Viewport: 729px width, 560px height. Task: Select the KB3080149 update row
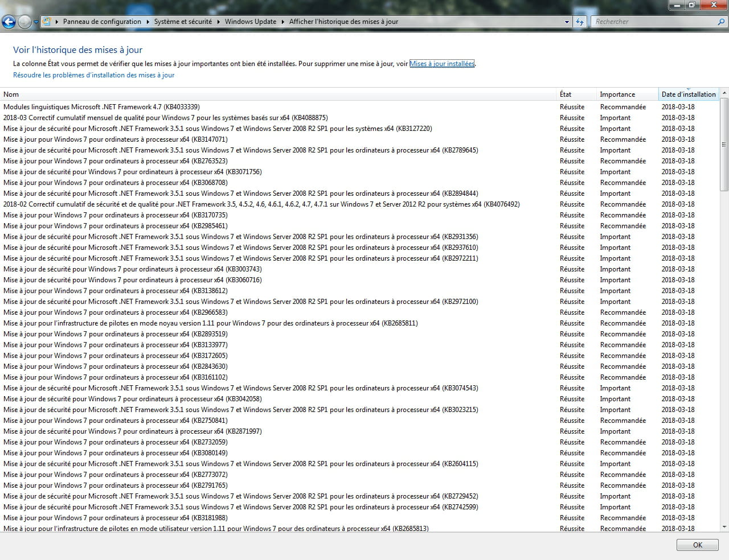(x=360, y=453)
